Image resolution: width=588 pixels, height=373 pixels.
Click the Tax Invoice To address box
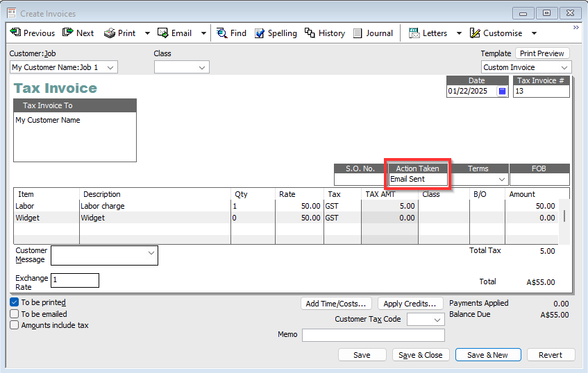point(75,137)
